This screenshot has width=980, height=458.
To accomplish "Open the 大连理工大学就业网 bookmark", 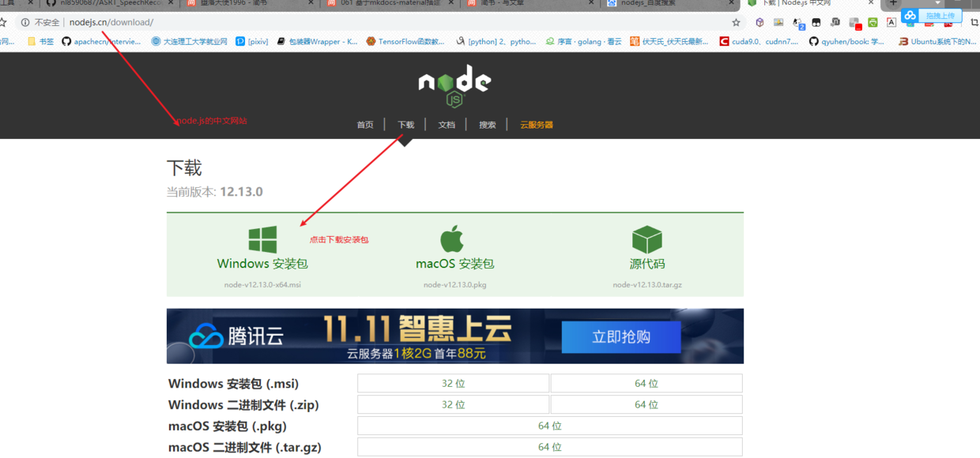I will tap(189, 41).
